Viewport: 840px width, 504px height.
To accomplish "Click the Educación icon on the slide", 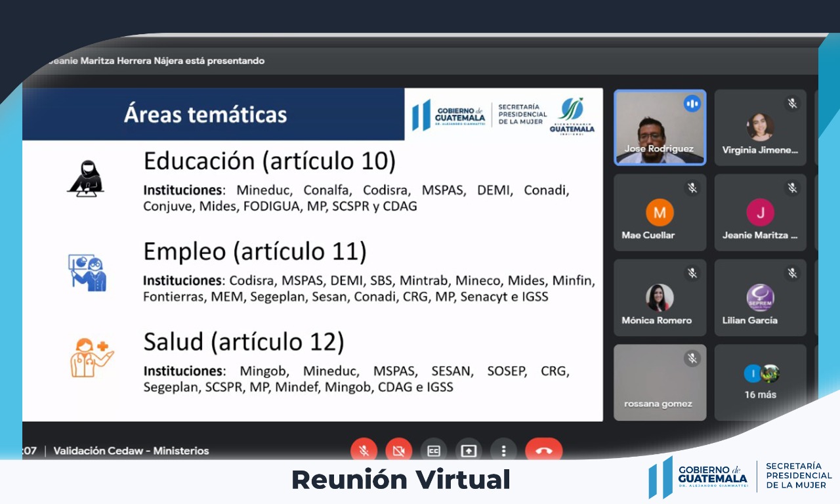I will [85, 178].
